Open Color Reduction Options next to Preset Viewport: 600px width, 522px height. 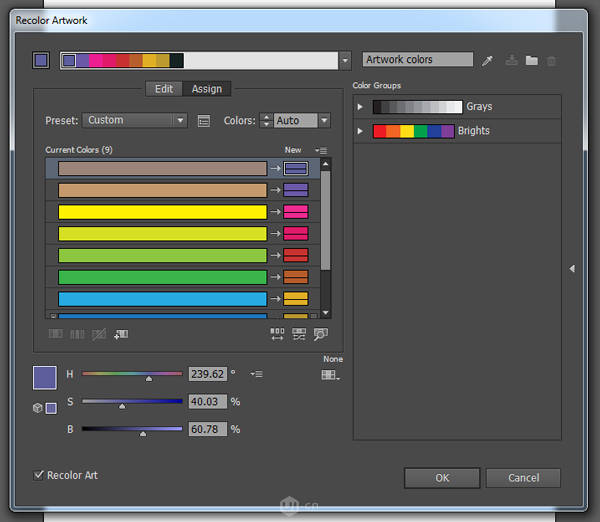(204, 121)
